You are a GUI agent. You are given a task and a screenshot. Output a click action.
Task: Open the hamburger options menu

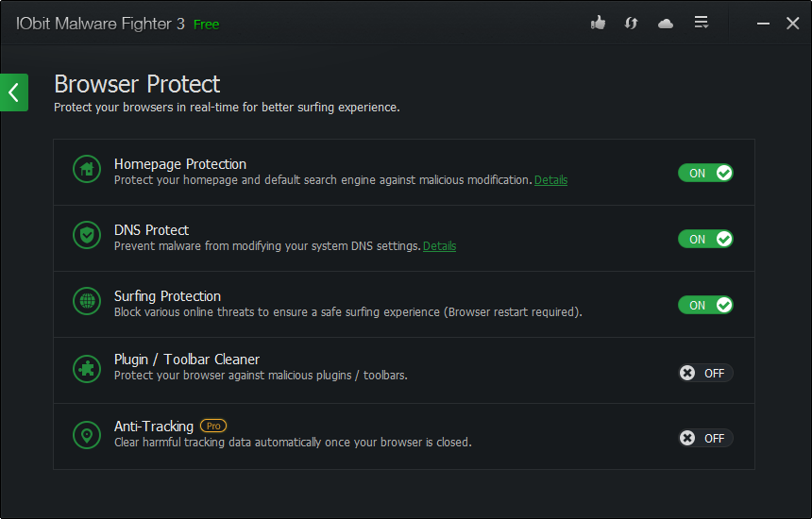(x=702, y=23)
